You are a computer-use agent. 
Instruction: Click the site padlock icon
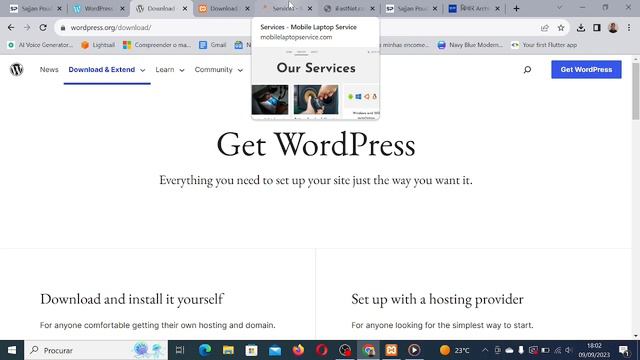63,28
